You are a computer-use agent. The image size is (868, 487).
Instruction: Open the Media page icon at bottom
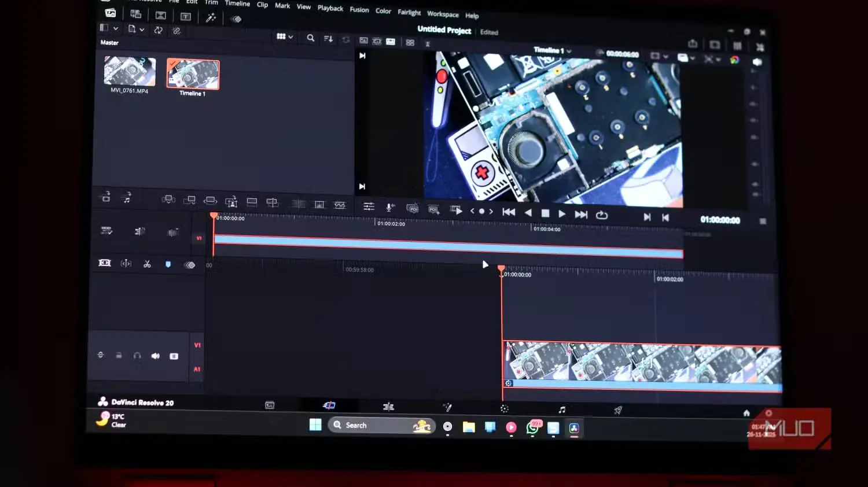270,405
